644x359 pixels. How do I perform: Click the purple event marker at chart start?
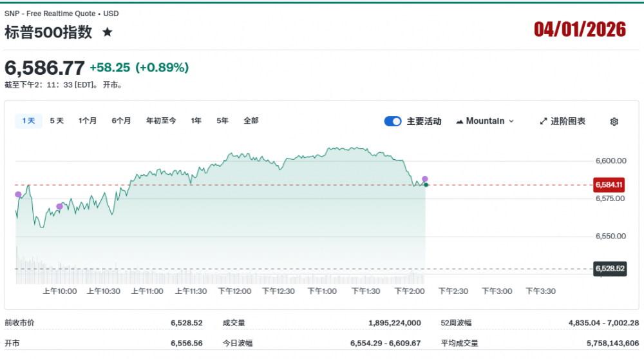click(x=18, y=195)
